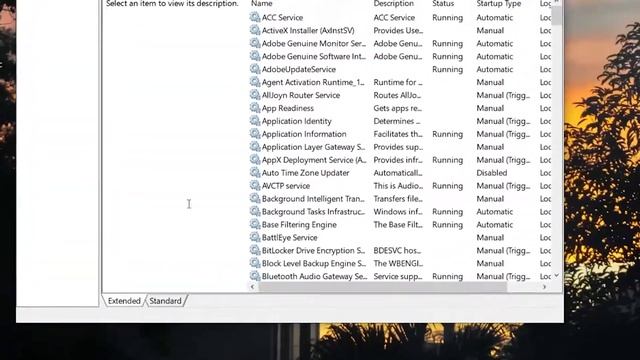The image size is (640, 360).
Task: Select the Base Filtering Engine name
Action: pyautogui.click(x=299, y=224)
